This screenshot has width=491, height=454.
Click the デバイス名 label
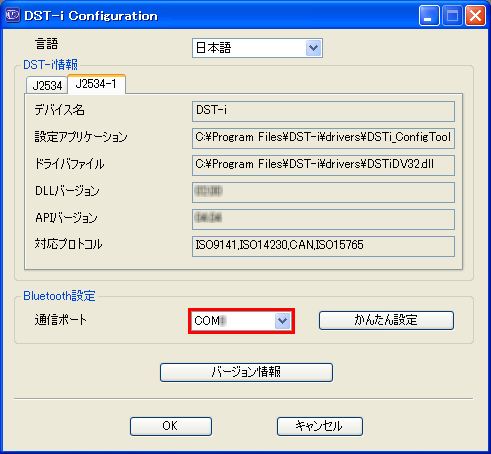(59, 110)
